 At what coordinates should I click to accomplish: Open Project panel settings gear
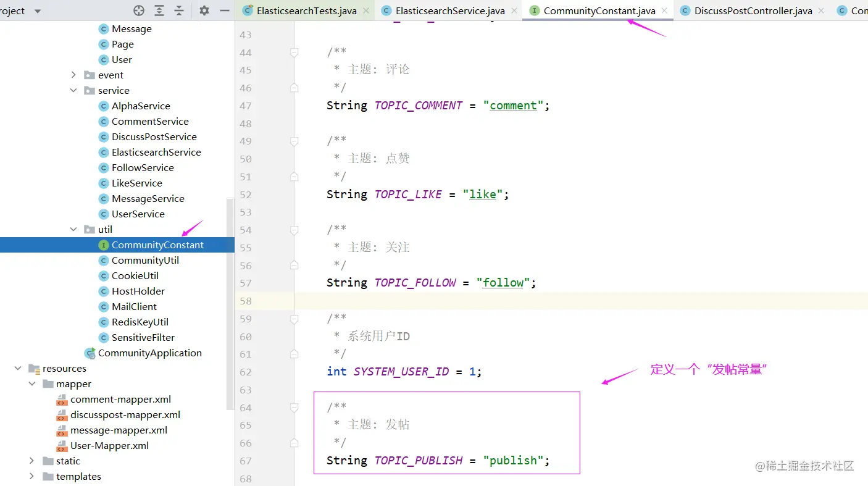204,10
